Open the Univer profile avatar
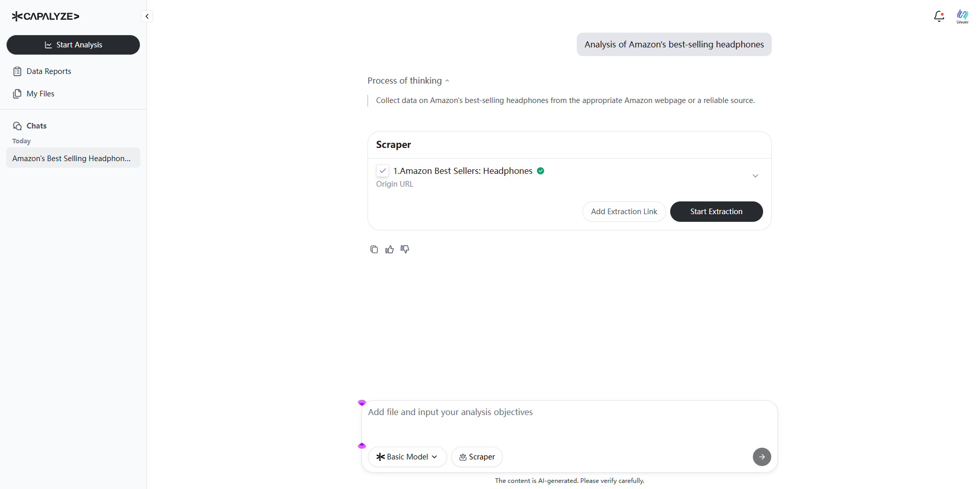Viewport: 980px width, 489px height. (x=962, y=16)
